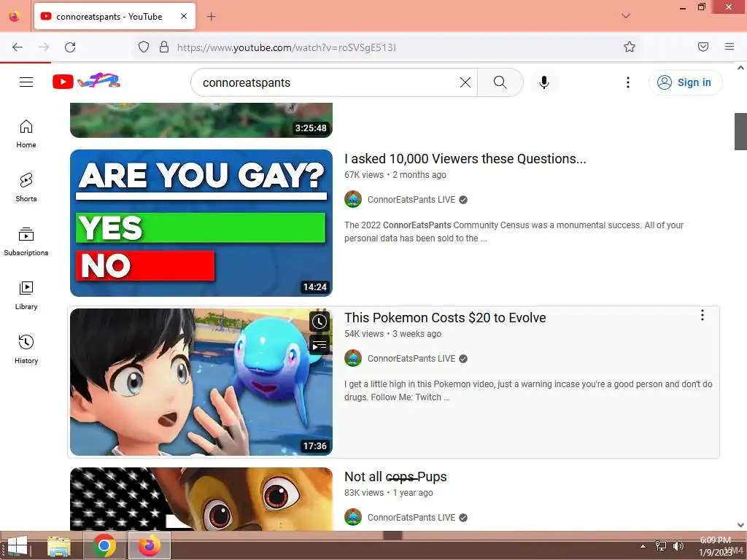This screenshot has width=747, height=560.
Task: Click the magnifier search button
Action: coord(500,82)
